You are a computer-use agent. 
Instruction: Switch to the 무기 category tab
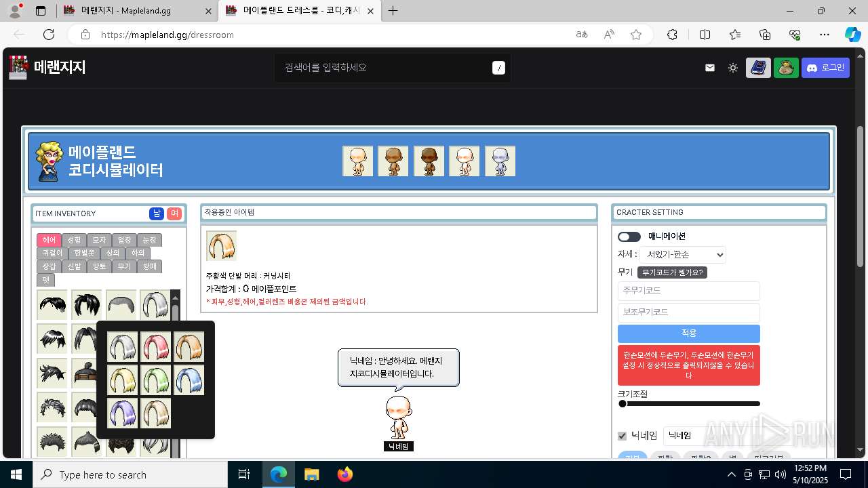124,266
